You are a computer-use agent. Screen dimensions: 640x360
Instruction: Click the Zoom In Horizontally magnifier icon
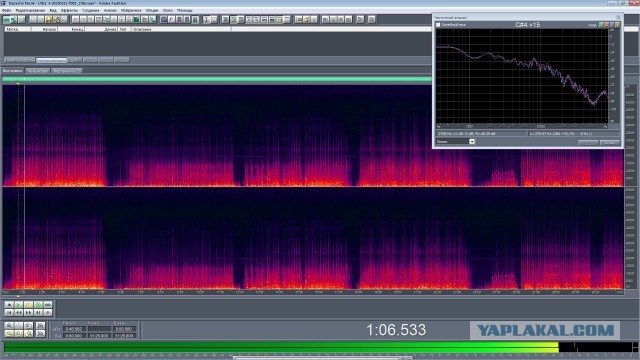pyautogui.click(x=9, y=325)
